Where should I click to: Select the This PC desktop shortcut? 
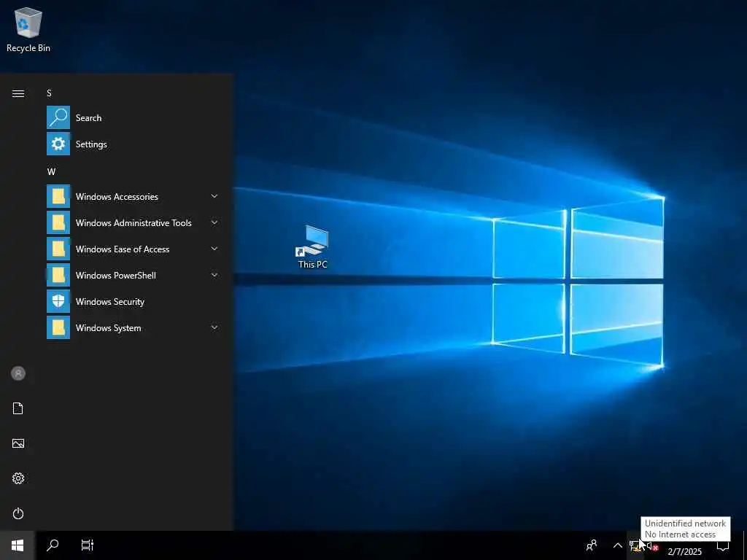312,248
